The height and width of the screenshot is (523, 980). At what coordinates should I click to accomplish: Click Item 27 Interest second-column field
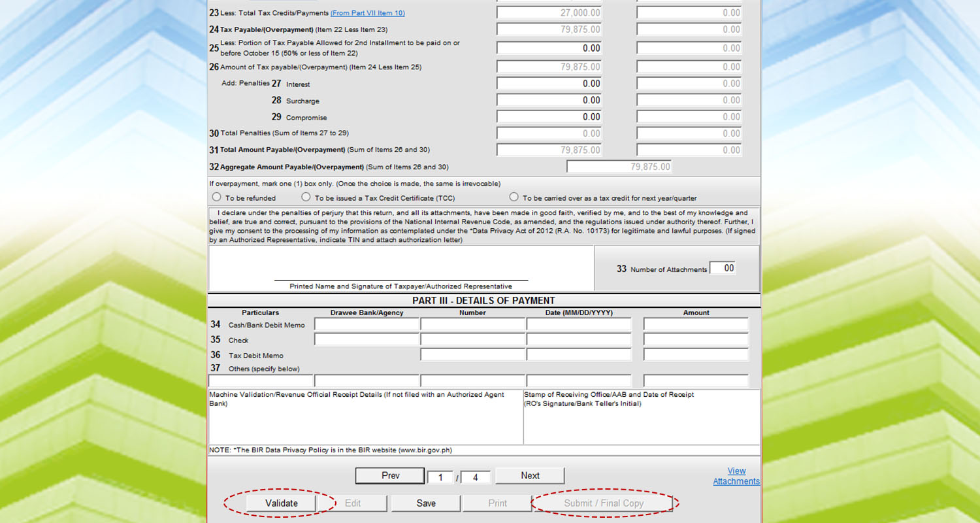coord(689,84)
